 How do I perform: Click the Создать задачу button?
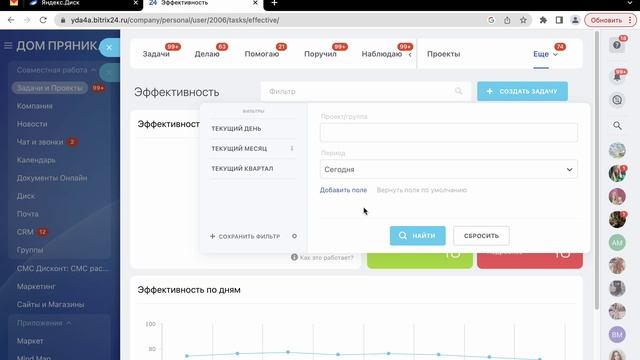[x=522, y=91]
